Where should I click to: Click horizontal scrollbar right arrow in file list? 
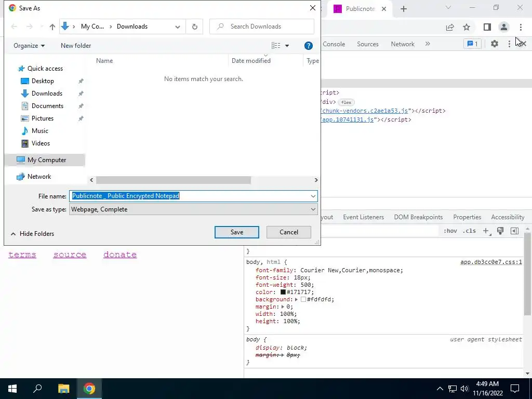click(316, 180)
